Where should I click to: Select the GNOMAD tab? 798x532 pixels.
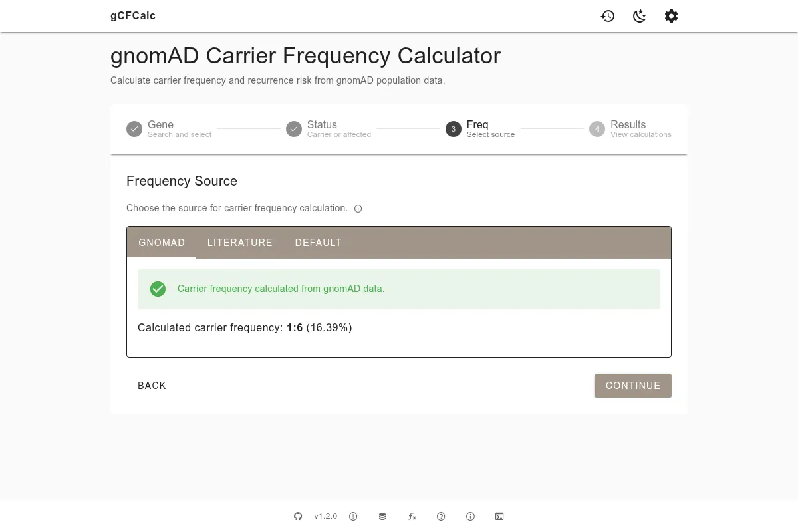tap(162, 243)
